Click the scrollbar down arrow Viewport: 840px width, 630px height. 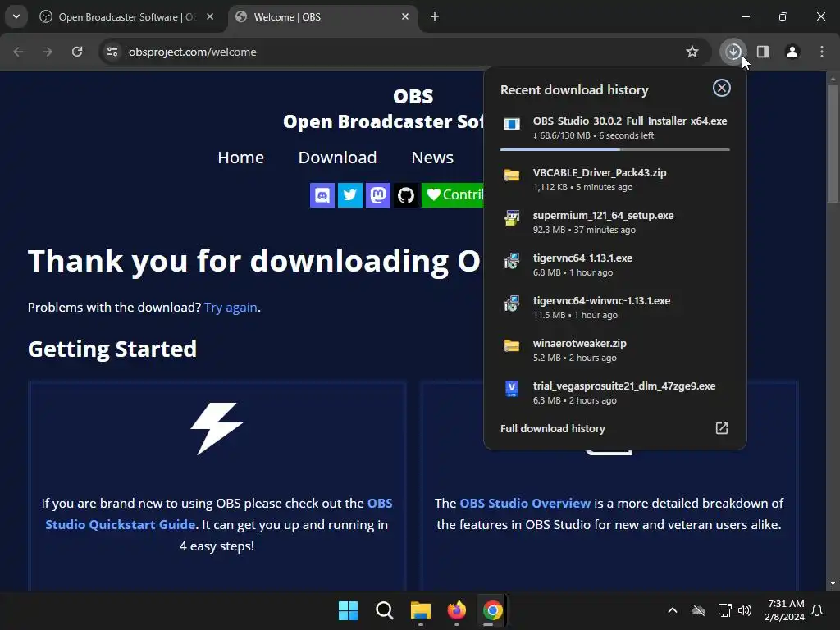(x=833, y=583)
